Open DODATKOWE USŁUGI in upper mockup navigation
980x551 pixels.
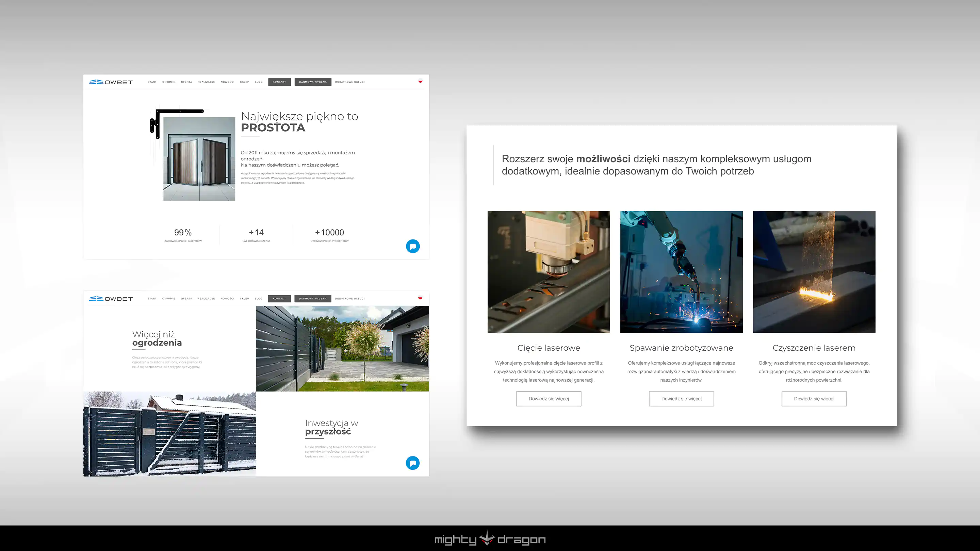point(349,82)
